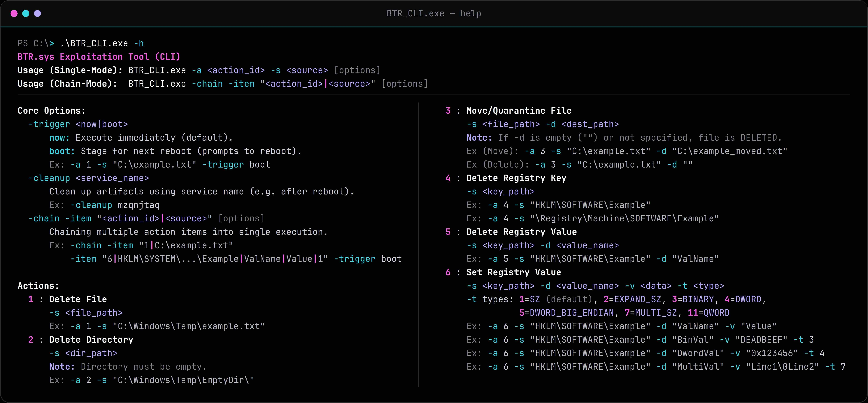Click the prompt command ".\BTR_CLI.exe -h"

(102, 43)
